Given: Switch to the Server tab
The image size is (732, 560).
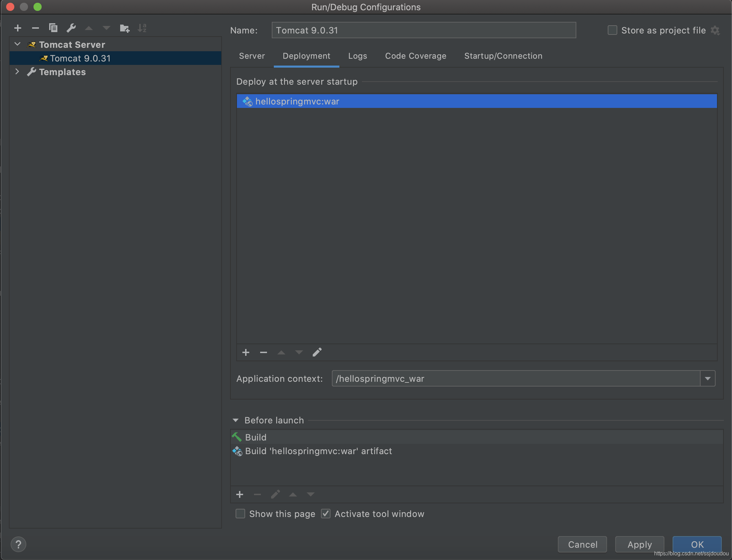Looking at the screenshot, I should [252, 56].
